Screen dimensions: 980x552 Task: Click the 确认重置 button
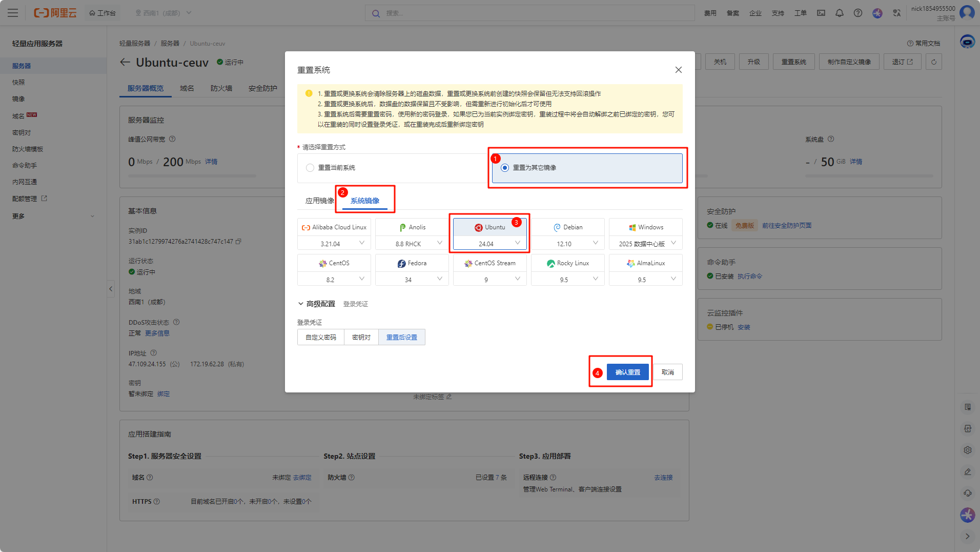click(627, 372)
